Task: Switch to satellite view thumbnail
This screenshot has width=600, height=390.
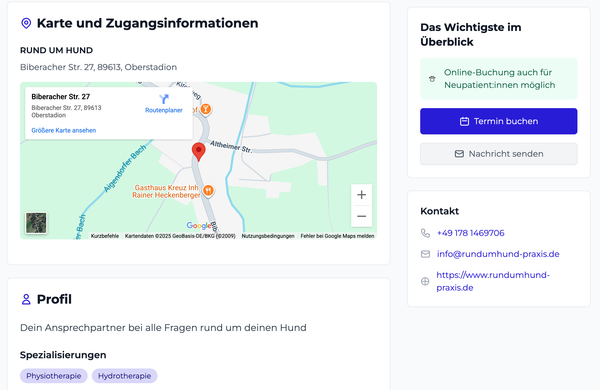Action: 36,223
